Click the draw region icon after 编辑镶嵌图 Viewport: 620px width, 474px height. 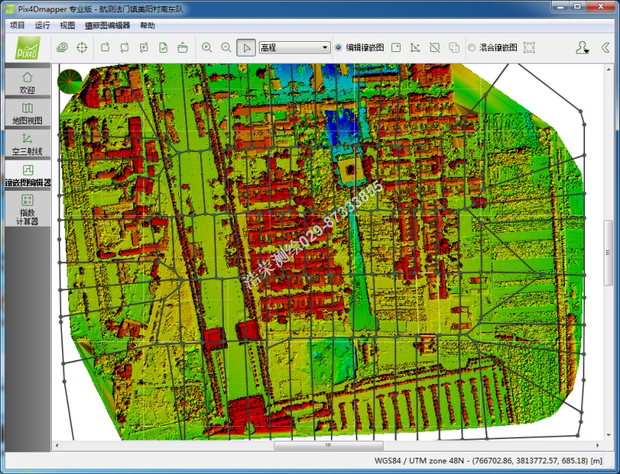(396, 48)
